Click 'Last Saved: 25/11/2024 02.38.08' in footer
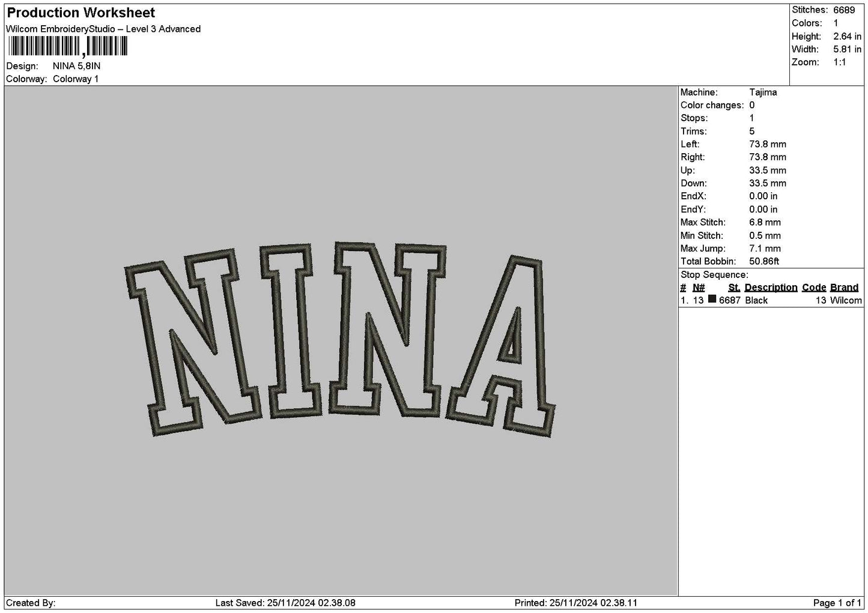 (x=285, y=603)
